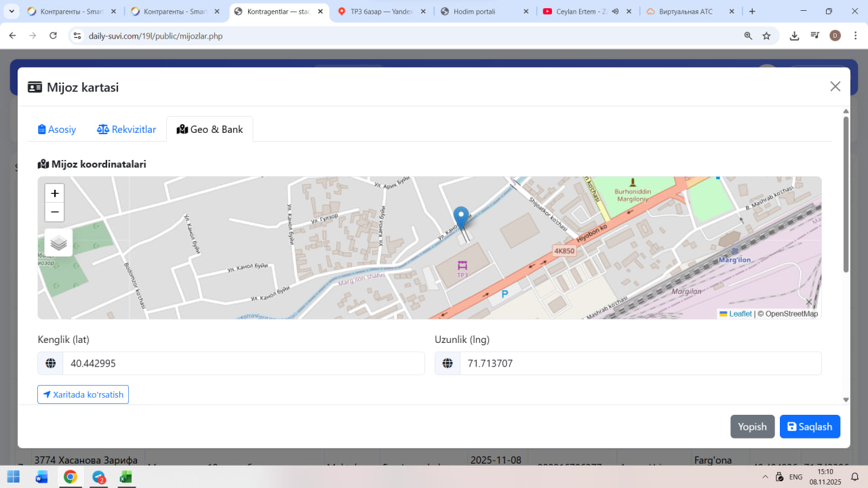The height and width of the screenshot is (488, 868).
Task: Close the Mijoz kartasi dialog with the X
Action: click(x=835, y=86)
